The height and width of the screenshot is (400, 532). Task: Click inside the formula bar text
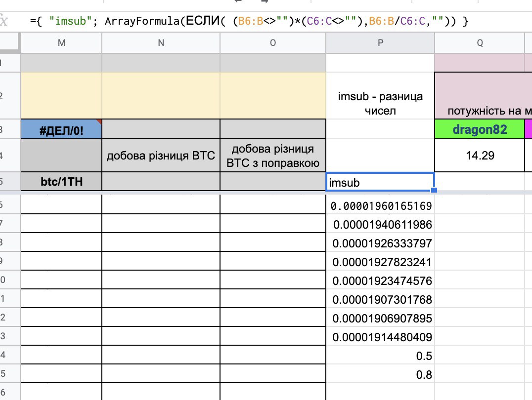[x=247, y=21]
